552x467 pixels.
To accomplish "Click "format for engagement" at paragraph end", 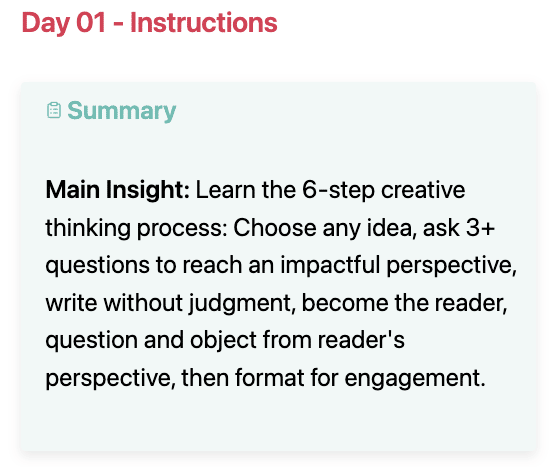I will coord(360,379).
